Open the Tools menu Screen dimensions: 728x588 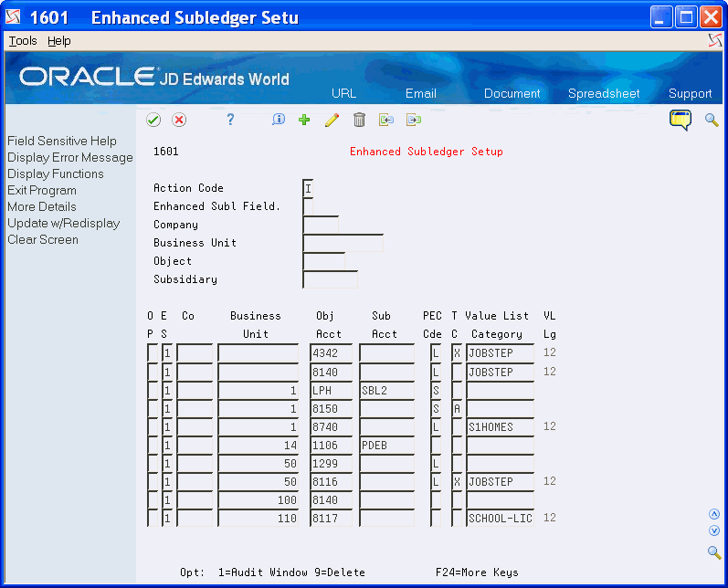(23, 41)
